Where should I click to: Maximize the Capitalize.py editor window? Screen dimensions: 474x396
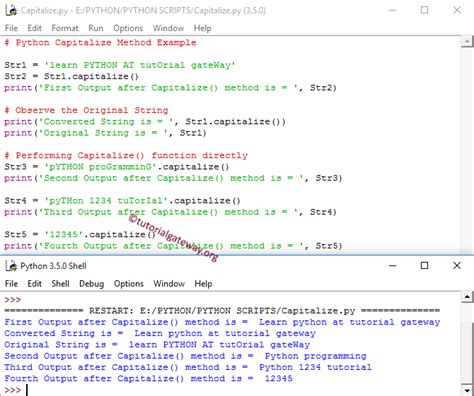[x=424, y=10]
